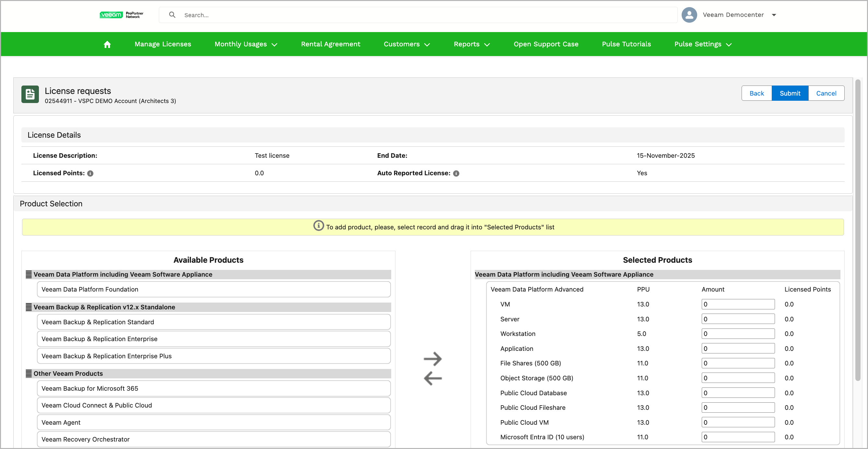Click the left arrow to remove products

tap(433, 378)
